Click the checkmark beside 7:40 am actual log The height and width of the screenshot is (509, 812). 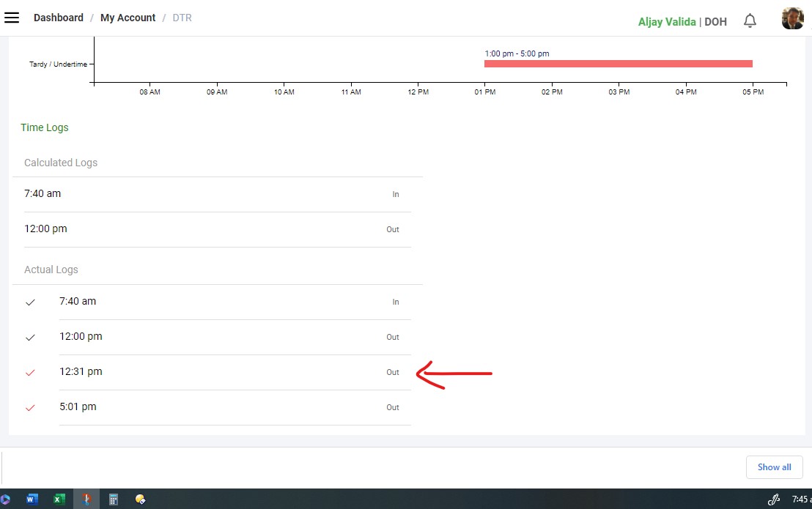(30, 302)
